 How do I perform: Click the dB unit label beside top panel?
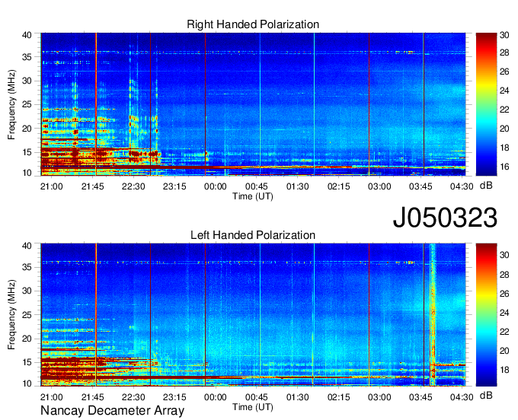pyautogui.click(x=486, y=186)
